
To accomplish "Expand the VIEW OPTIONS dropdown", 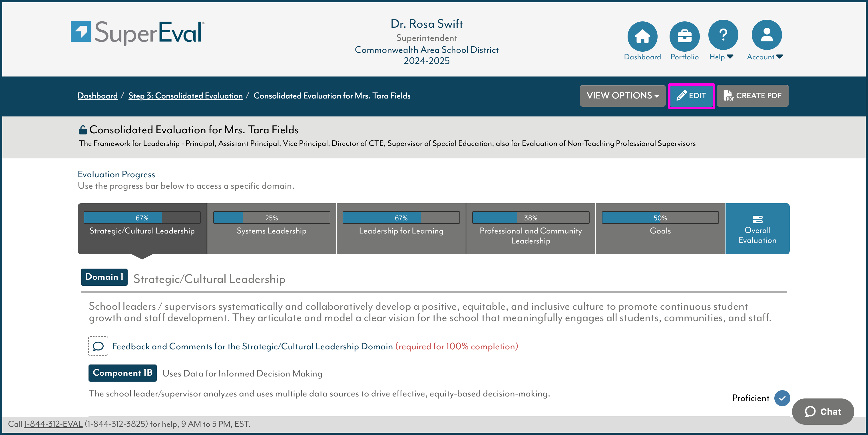I will 622,96.
